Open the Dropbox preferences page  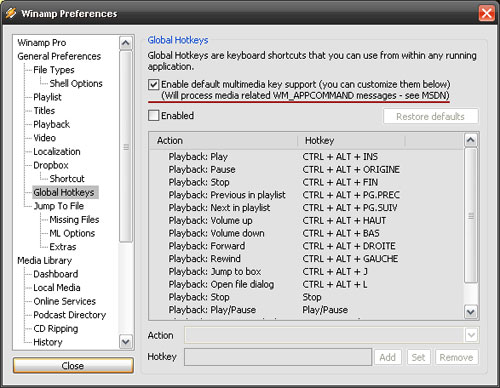[x=51, y=165]
